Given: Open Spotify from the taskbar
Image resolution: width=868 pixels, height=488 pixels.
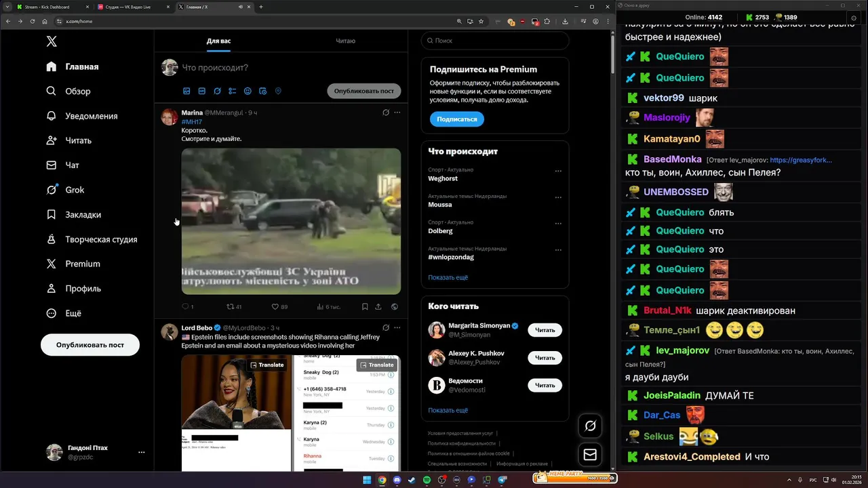Looking at the screenshot, I should tap(427, 480).
